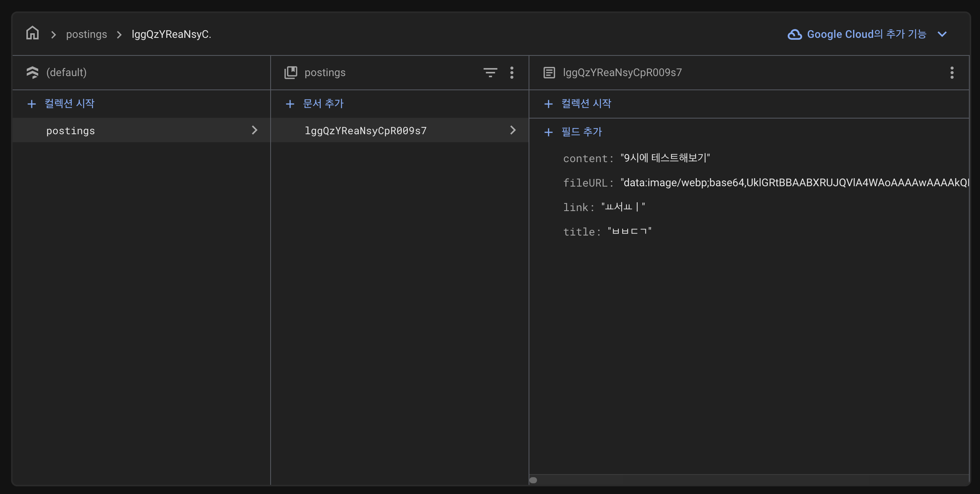This screenshot has height=494, width=980.
Task: Select the content field value
Action: coord(665,158)
